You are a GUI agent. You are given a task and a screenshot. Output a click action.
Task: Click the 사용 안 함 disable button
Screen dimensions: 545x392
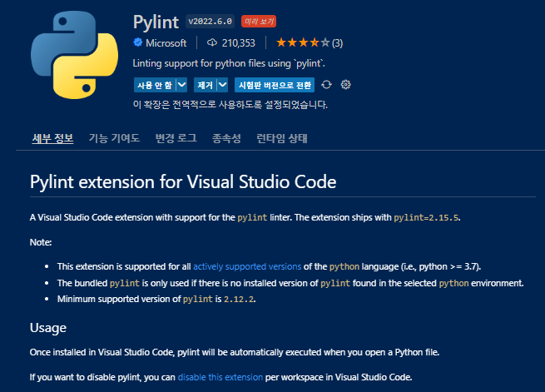pos(155,85)
